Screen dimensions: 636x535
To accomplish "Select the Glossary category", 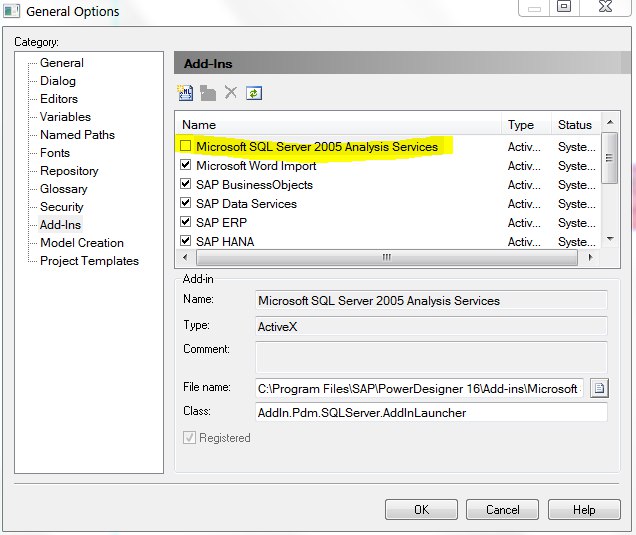I will [x=64, y=189].
